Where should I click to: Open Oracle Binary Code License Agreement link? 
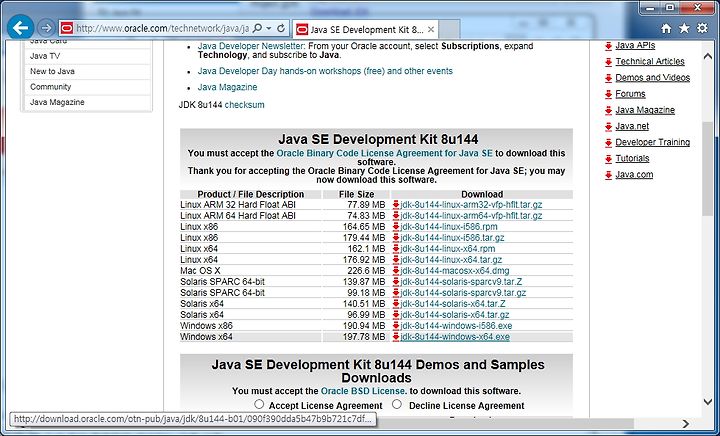click(x=384, y=153)
